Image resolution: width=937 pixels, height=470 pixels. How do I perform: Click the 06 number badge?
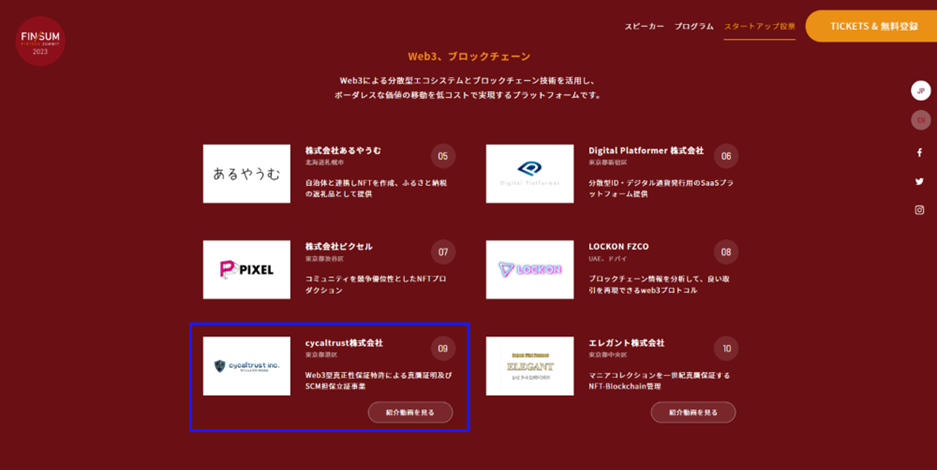(726, 156)
